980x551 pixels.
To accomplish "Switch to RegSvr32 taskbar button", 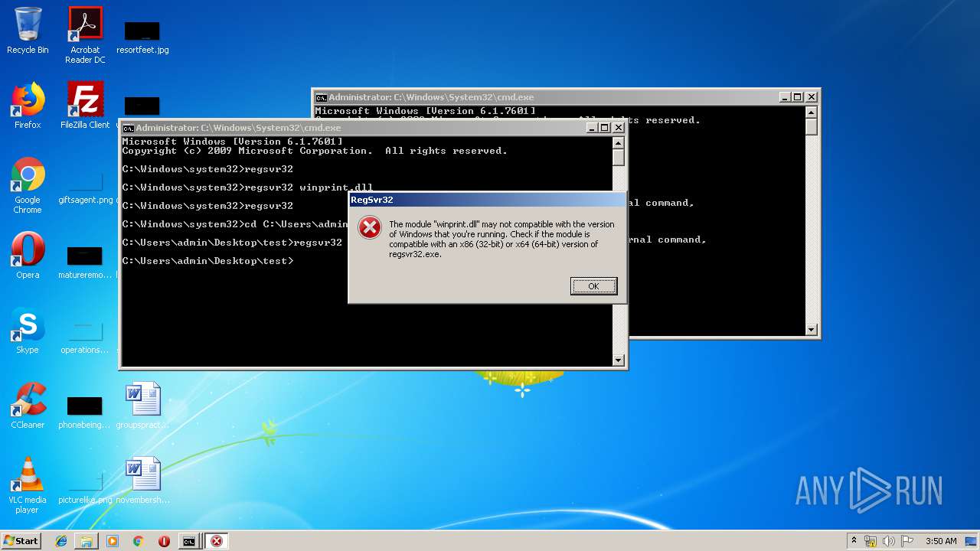I will (x=217, y=541).
